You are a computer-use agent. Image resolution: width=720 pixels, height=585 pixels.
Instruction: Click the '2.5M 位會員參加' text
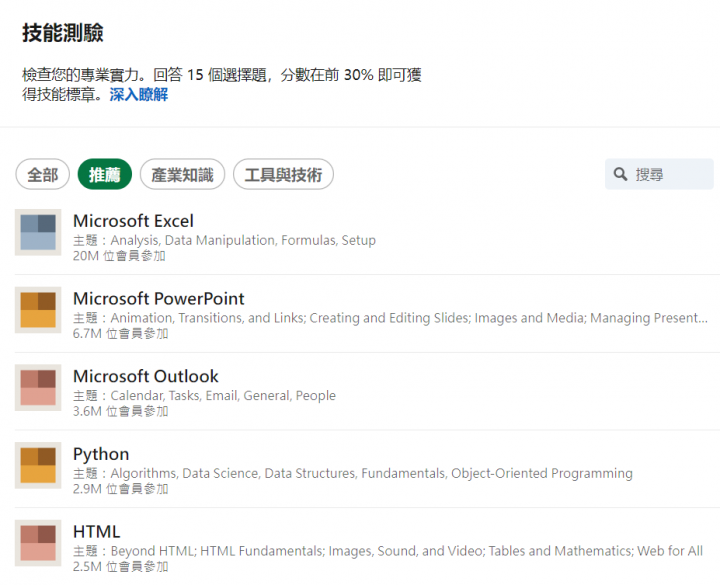click(x=120, y=566)
